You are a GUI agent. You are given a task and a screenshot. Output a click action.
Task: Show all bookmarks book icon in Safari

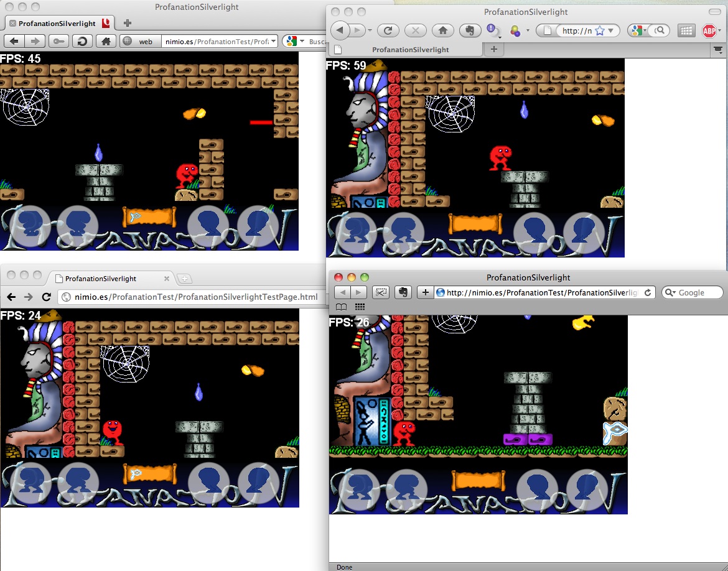pyautogui.click(x=341, y=307)
